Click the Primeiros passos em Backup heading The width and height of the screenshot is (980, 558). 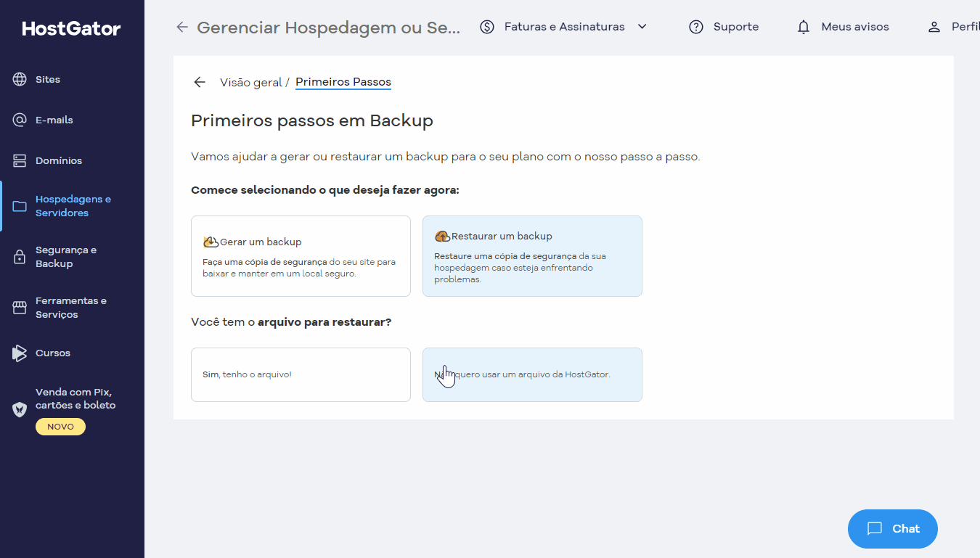pyautogui.click(x=312, y=120)
